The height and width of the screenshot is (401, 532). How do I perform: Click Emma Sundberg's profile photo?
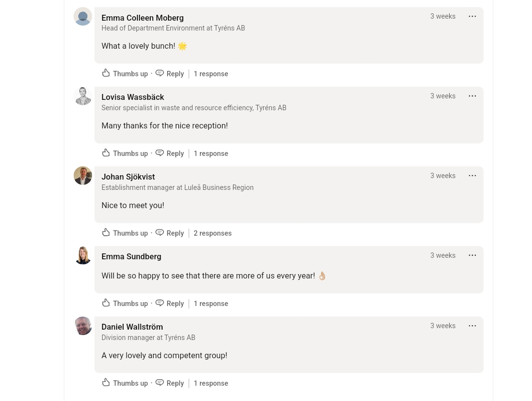pyautogui.click(x=83, y=255)
